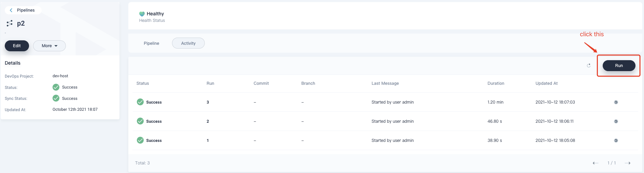Go back to Pipelines list
This screenshot has height=173, width=644.
point(23,10)
